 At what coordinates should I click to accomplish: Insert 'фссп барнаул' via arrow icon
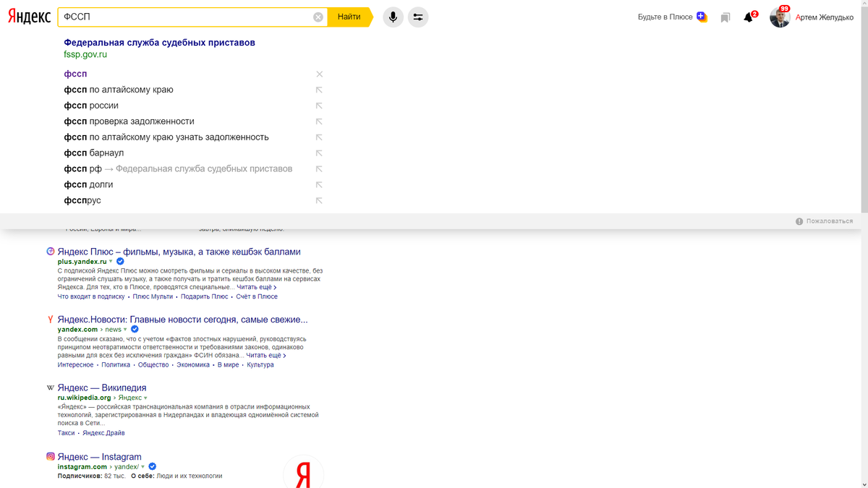click(x=319, y=153)
